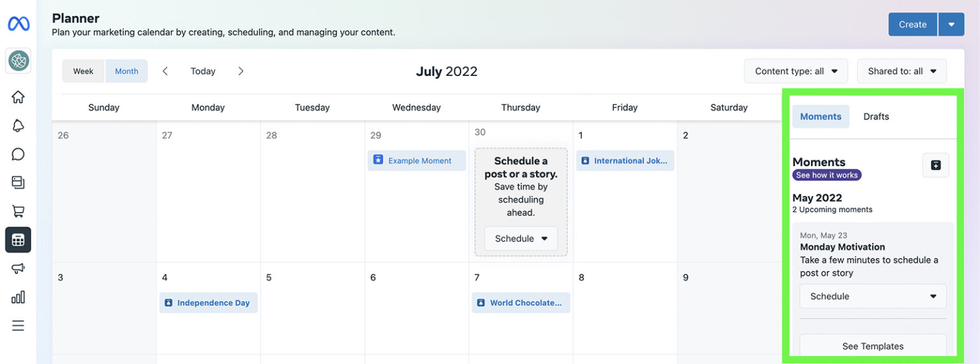Select the Moments tab
Image resolution: width=980 pixels, height=364 pixels.
[820, 116]
